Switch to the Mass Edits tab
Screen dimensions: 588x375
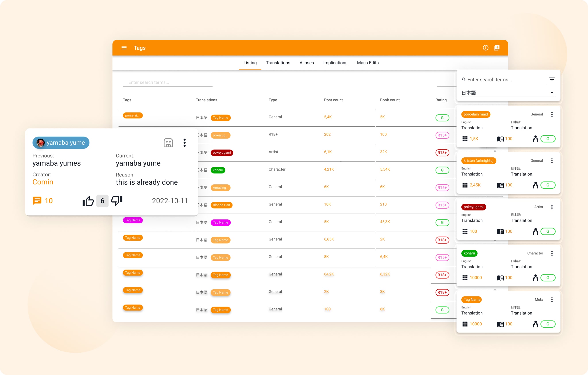367,63
